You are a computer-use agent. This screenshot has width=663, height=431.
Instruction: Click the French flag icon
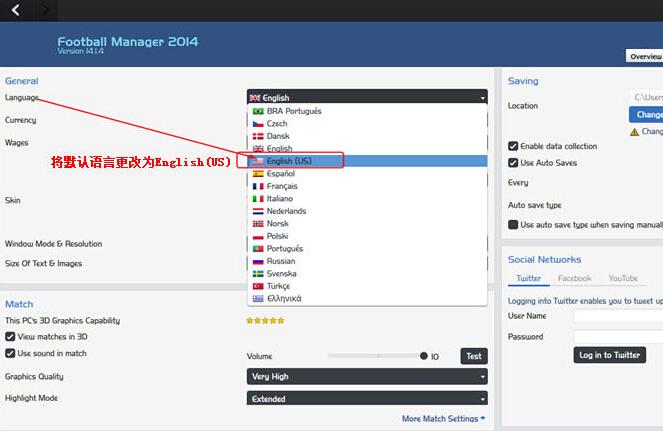click(258, 187)
